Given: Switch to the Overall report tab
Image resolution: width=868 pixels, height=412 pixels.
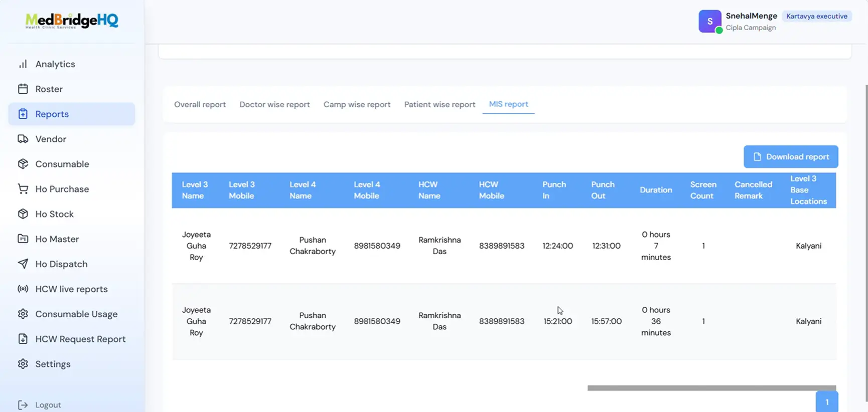Looking at the screenshot, I should click(x=200, y=104).
